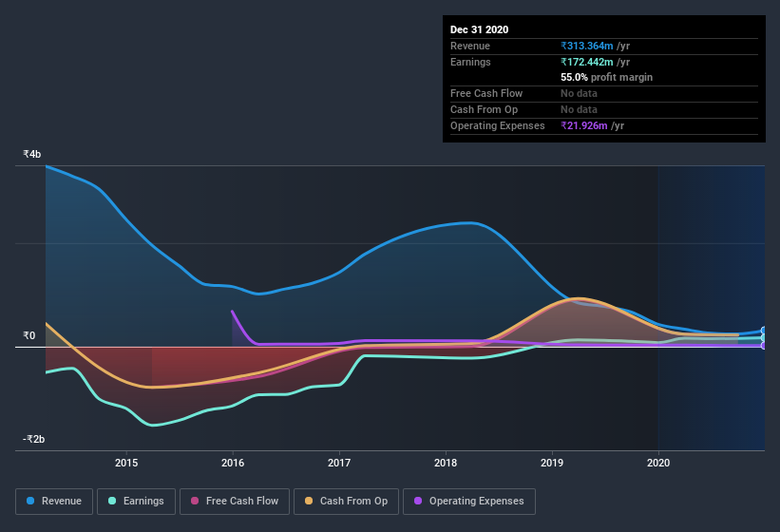Click the 2015 x-axis label
This screenshot has width=780, height=532.
coord(126,463)
